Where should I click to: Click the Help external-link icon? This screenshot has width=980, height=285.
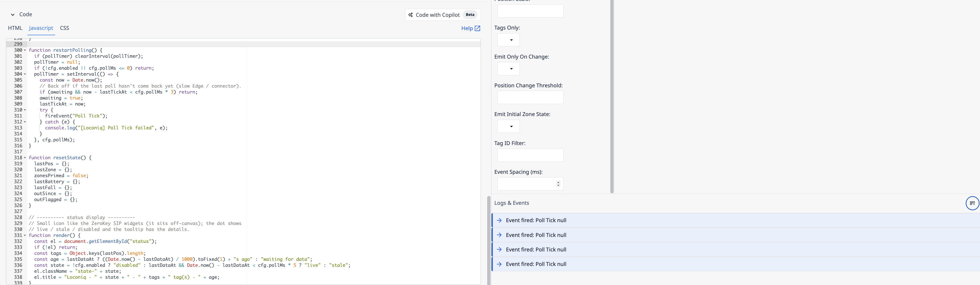[477, 28]
